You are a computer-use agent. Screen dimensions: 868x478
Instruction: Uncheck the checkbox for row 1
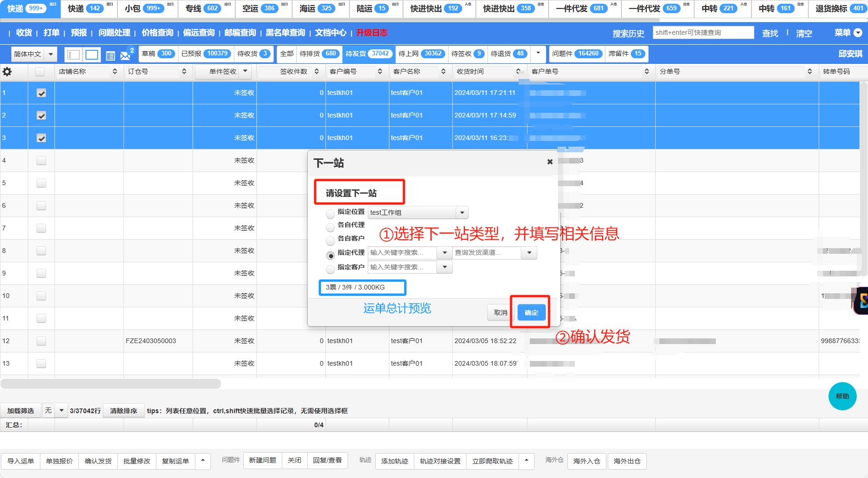41,93
